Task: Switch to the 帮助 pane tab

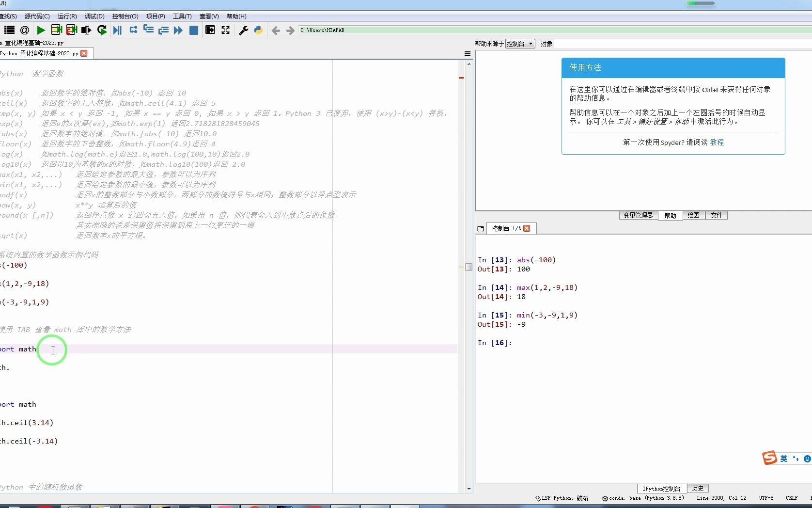Action: pyautogui.click(x=671, y=216)
